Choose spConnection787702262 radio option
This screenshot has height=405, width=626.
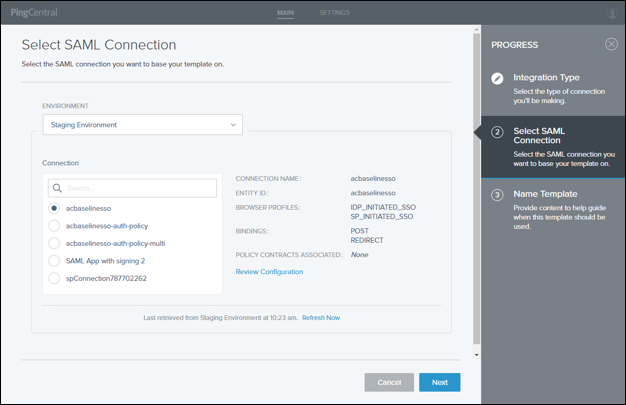[x=54, y=278]
